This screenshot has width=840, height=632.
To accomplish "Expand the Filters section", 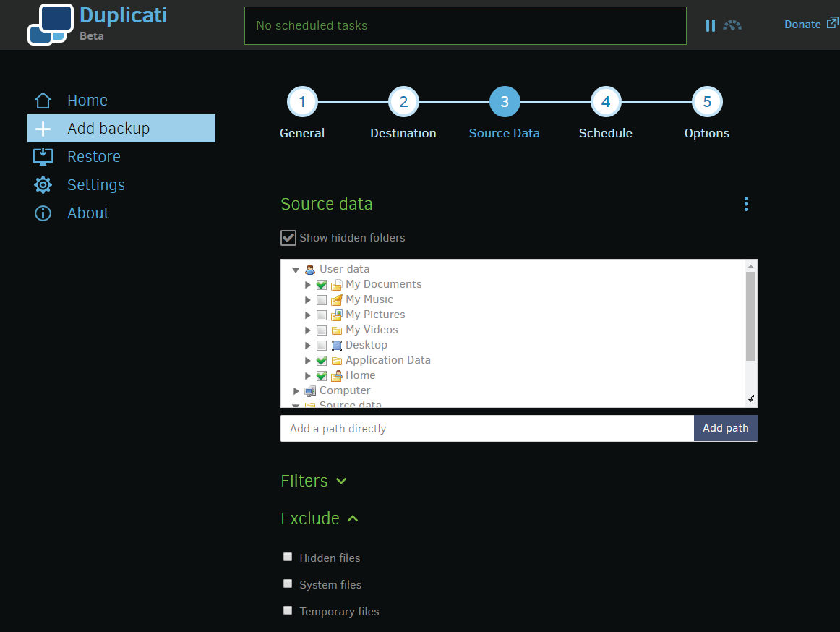I will [x=314, y=481].
